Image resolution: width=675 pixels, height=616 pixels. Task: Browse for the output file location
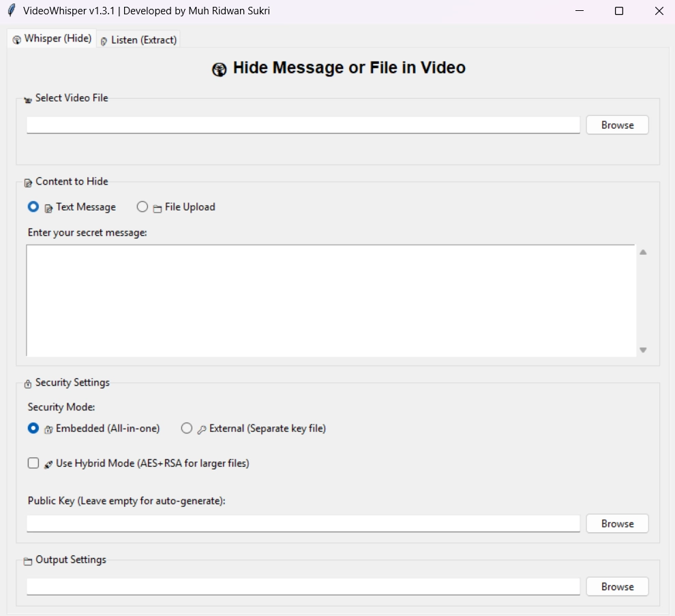tap(617, 586)
